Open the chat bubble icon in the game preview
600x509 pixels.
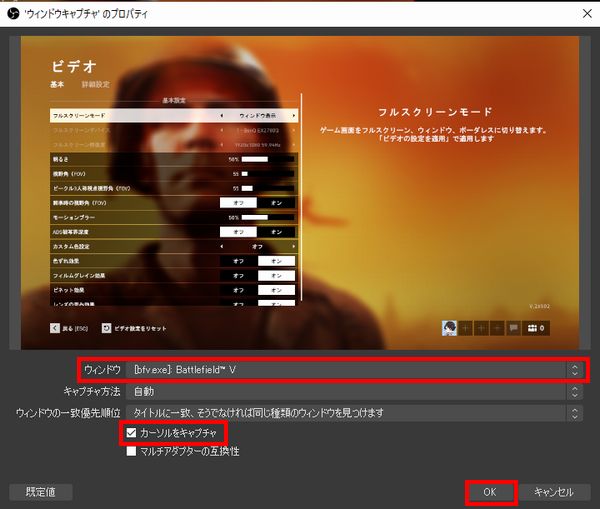pos(514,328)
